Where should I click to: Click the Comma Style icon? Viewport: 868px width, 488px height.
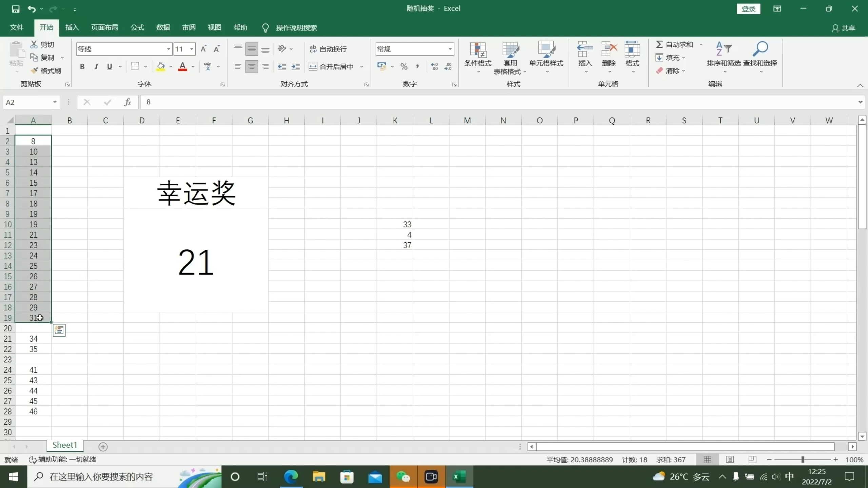(417, 66)
